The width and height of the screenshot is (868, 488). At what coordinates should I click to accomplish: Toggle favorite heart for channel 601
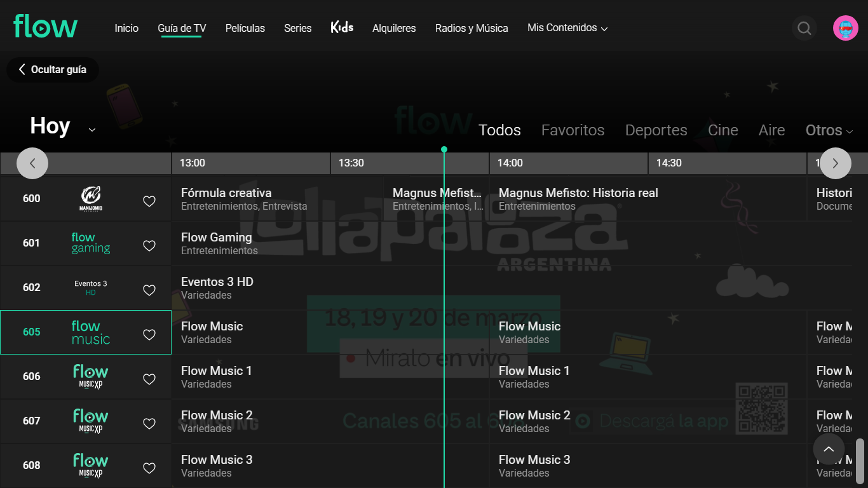click(x=149, y=246)
